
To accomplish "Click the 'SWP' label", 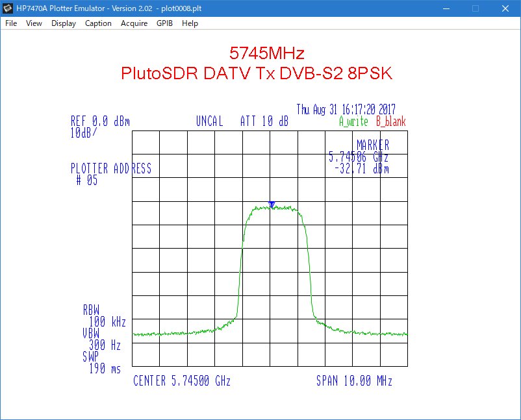I will (x=91, y=357).
